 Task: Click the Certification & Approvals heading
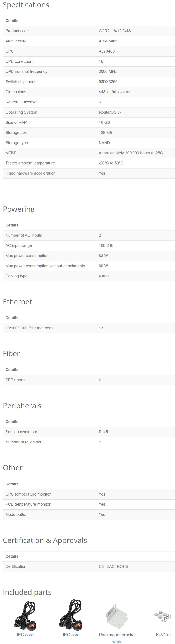coord(45,541)
